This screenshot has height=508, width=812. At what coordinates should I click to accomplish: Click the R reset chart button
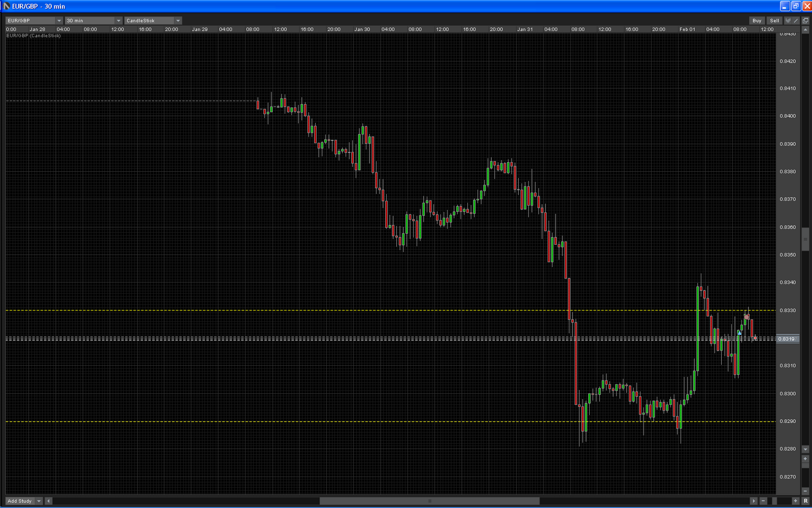pos(805,501)
